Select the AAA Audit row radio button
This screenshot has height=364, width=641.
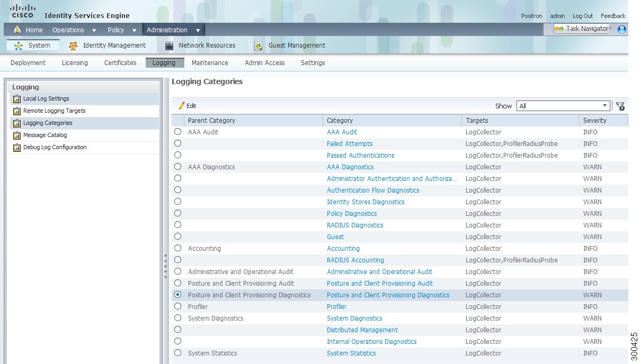(x=177, y=132)
